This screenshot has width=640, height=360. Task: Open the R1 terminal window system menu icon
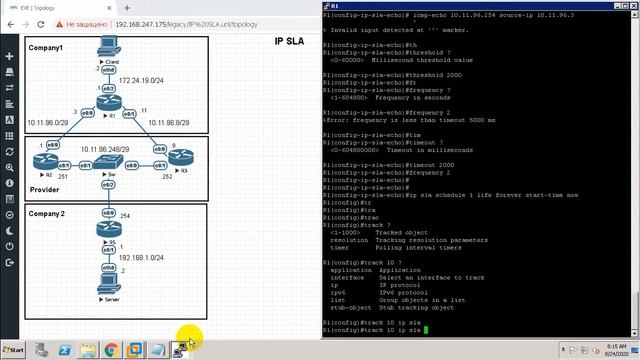[x=327, y=6]
